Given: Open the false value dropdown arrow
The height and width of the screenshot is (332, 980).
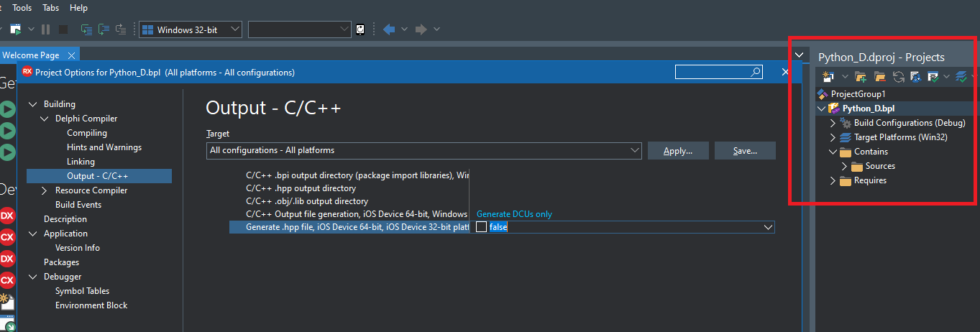Looking at the screenshot, I should 766,227.
